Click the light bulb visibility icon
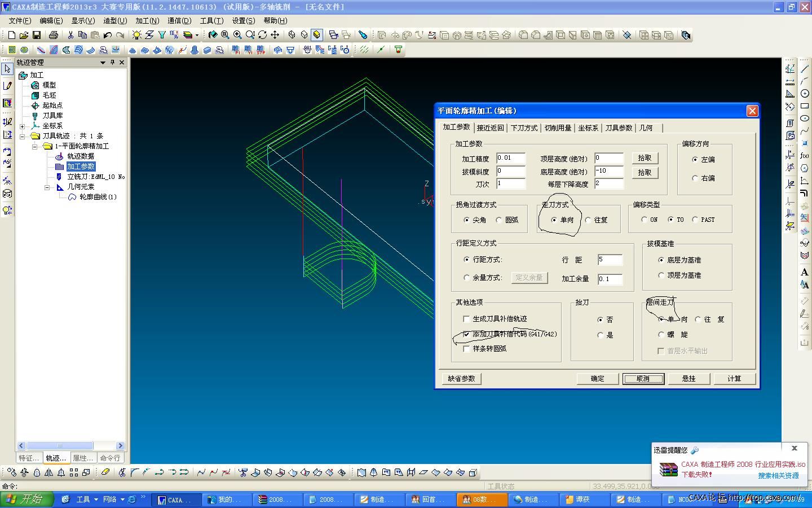Image resolution: width=812 pixels, height=508 pixels. coord(136,35)
